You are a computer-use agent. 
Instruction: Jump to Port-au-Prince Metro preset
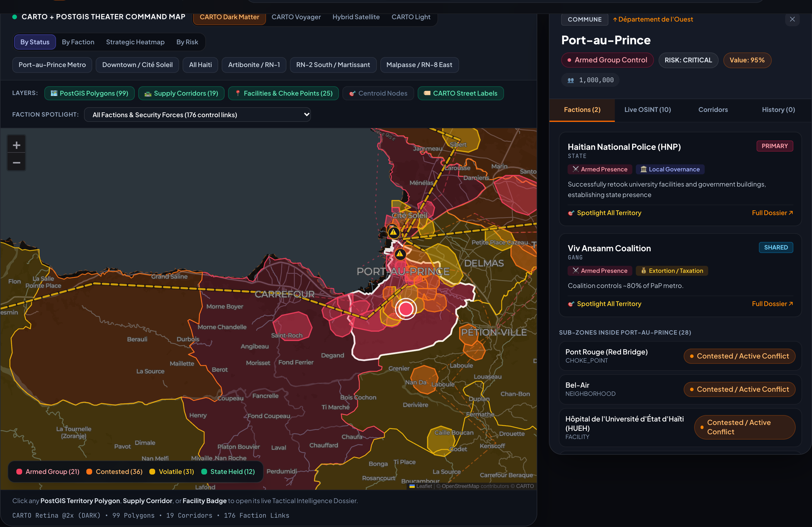[x=52, y=65]
